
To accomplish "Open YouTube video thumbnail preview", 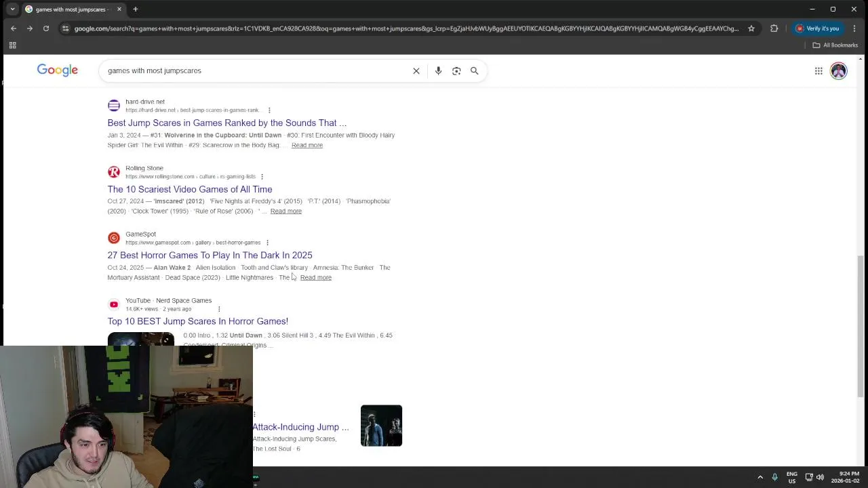I will [140, 339].
